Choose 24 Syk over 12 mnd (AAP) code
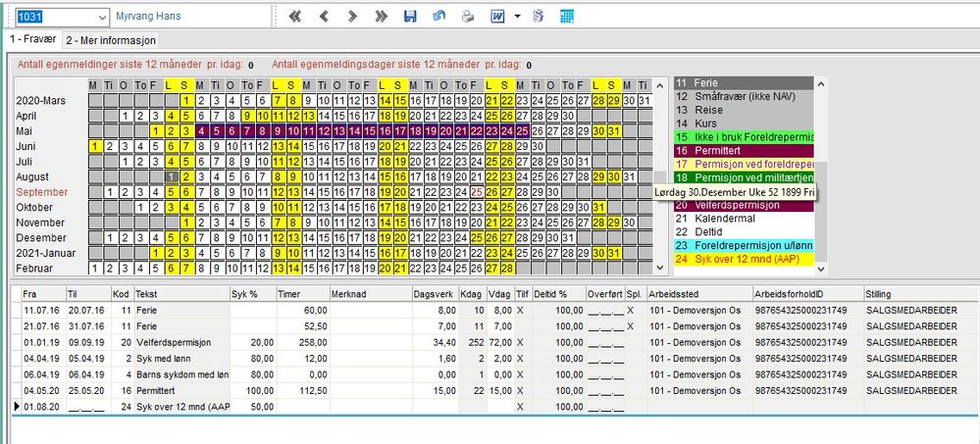980x444 pixels. pos(744,259)
